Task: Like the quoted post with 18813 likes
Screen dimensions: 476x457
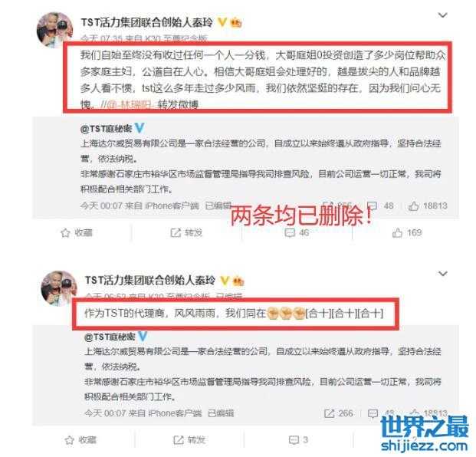Action: 413,206
